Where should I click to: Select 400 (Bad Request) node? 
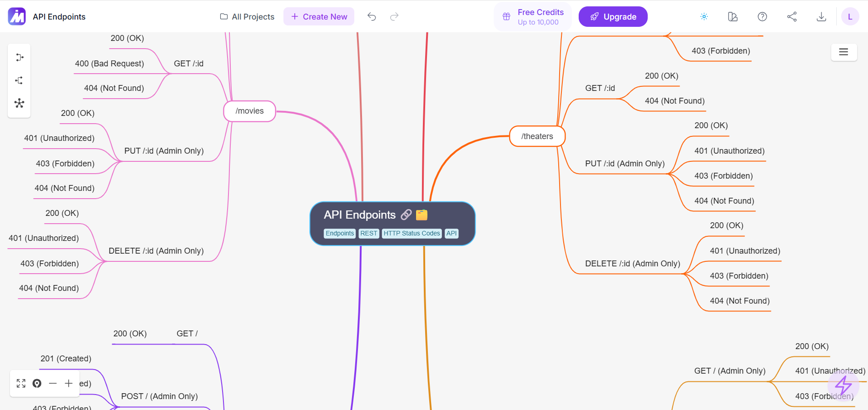coord(109,64)
